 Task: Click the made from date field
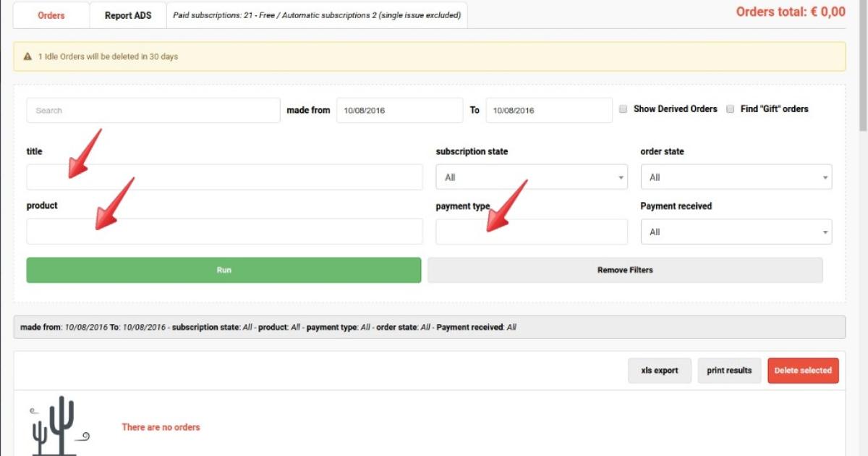point(399,111)
